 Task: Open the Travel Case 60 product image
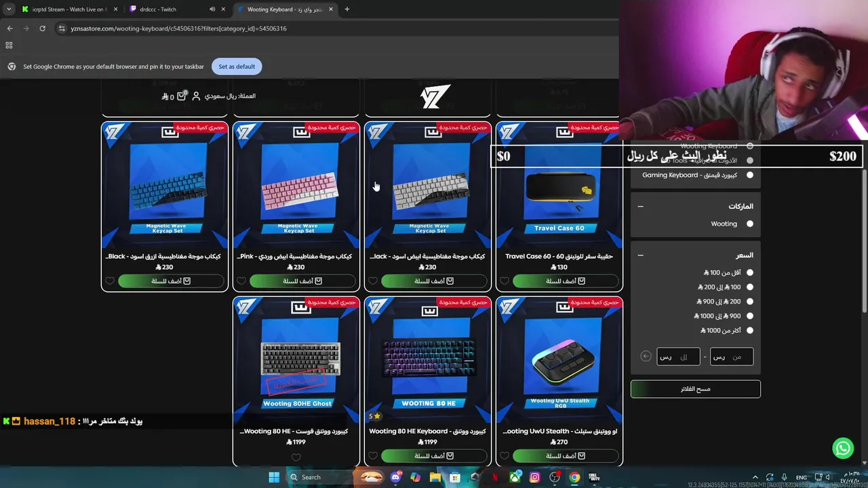[559, 185]
